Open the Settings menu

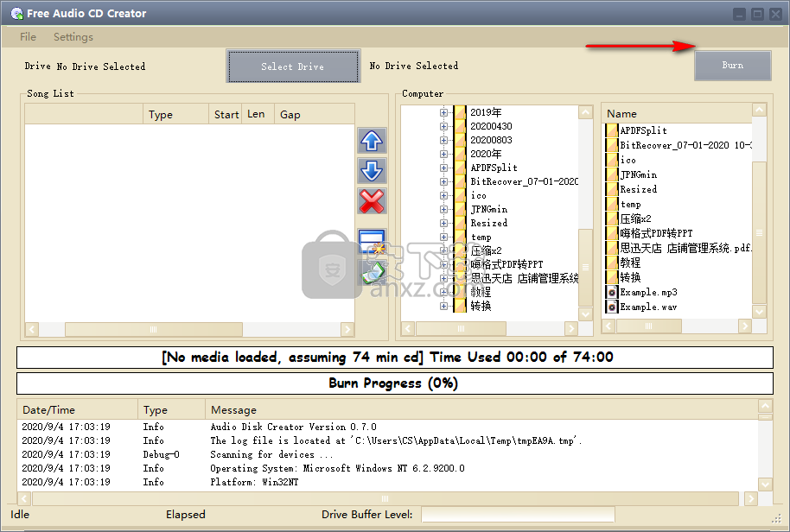(73, 37)
